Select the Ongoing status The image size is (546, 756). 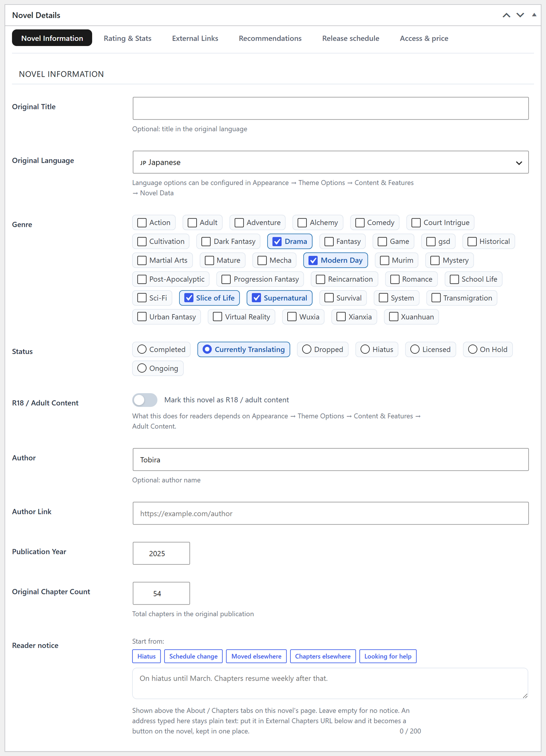click(142, 368)
